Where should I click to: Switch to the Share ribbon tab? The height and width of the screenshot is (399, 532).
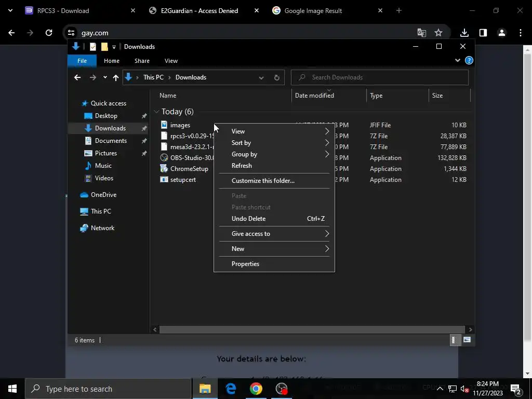pyautogui.click(x=142, y=61)
